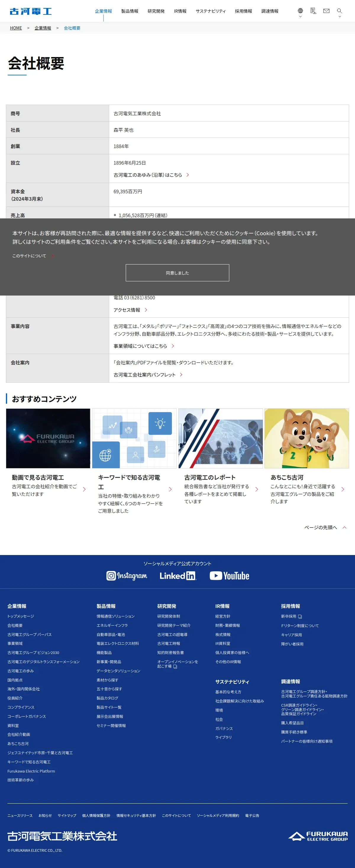The width and height of the screenshot is (355, 868).
Task: Open 事業領域についてはこちら link
Action: [x=143, y=346]
